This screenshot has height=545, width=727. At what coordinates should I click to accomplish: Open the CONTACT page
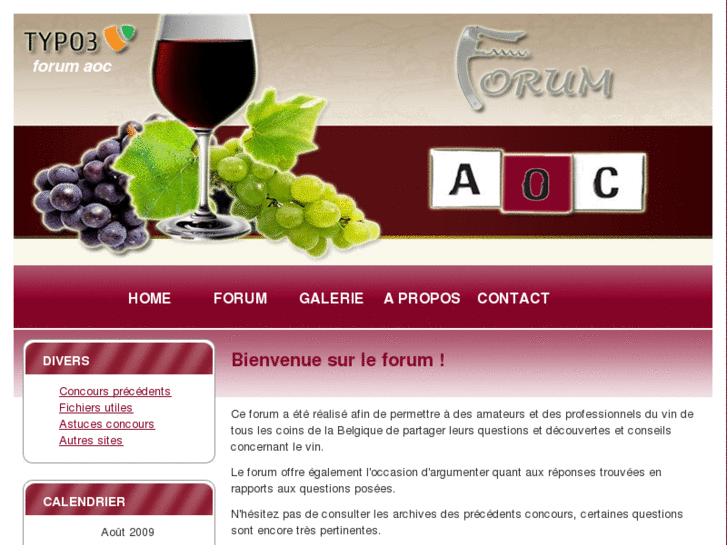pos(513,298)
